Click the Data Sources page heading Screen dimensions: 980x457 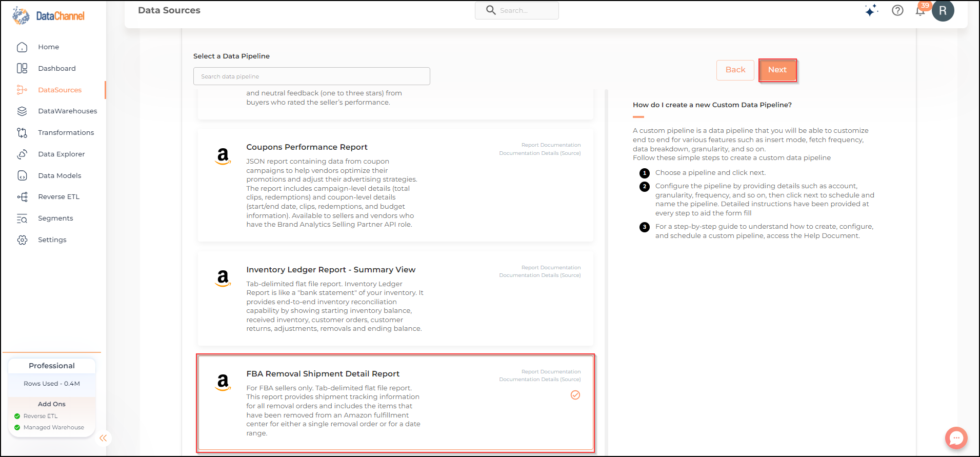tap(169, 10)
